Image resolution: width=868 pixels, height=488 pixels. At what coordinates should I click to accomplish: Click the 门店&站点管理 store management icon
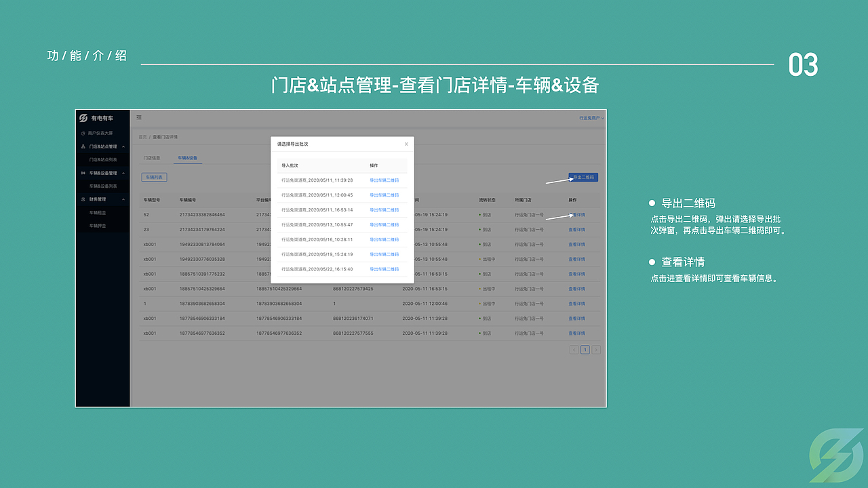coord(82,146)
